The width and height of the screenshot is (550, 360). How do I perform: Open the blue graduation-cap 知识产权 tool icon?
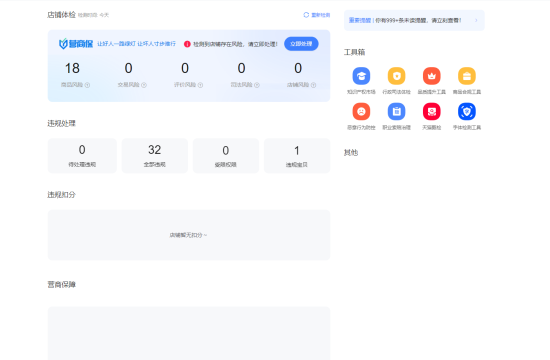[x=361, y=76]
